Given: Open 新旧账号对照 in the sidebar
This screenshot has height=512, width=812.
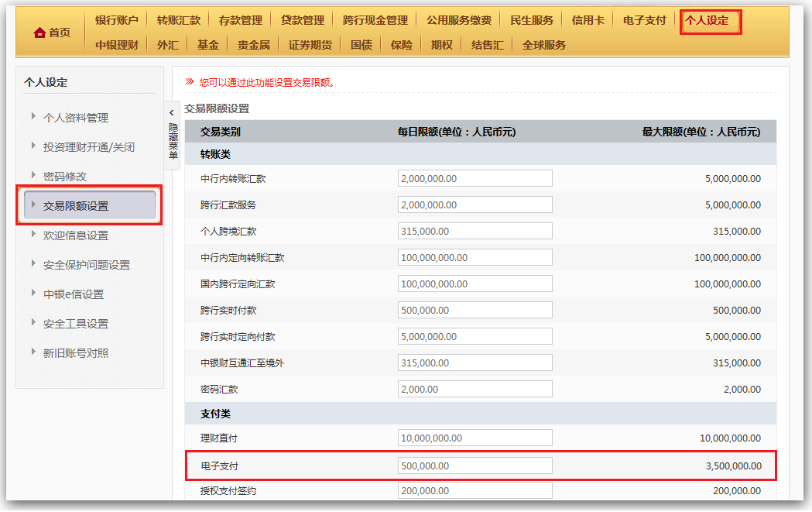Looking at the screenshot, I should click(75, 352).
